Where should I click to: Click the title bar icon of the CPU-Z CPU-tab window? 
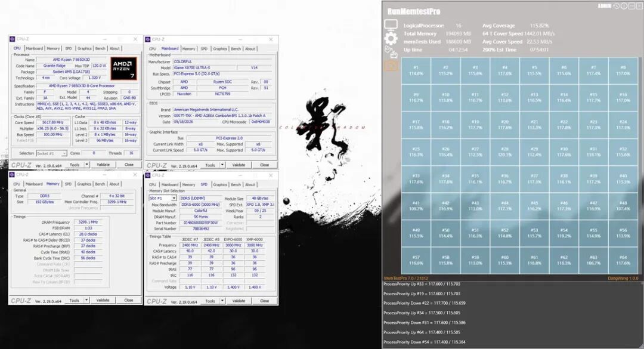pyautogui.click(x=13, y=39)
